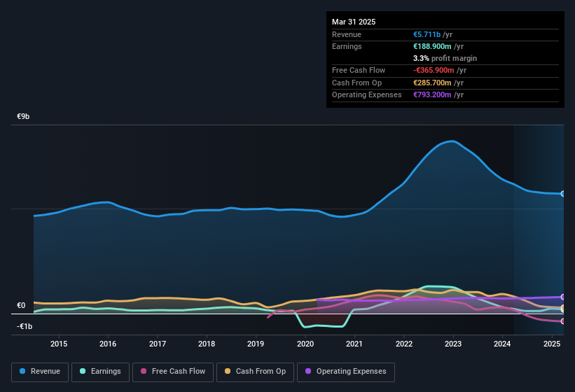
Task: Click the blue Revenue legend dot
Action: (22, 371)
